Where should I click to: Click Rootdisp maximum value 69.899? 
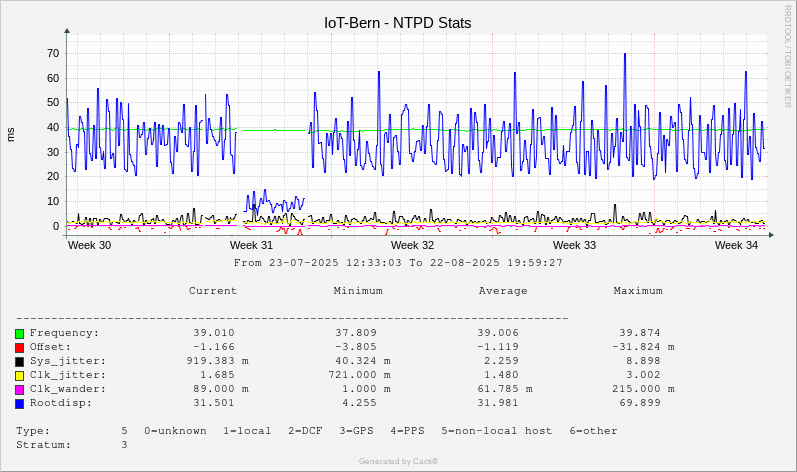point(640,403)
